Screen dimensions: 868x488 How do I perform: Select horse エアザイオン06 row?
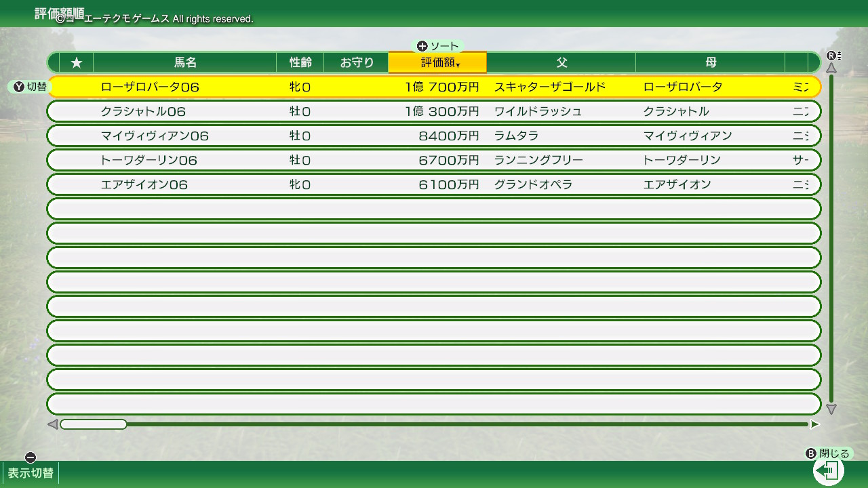(434, 184)
